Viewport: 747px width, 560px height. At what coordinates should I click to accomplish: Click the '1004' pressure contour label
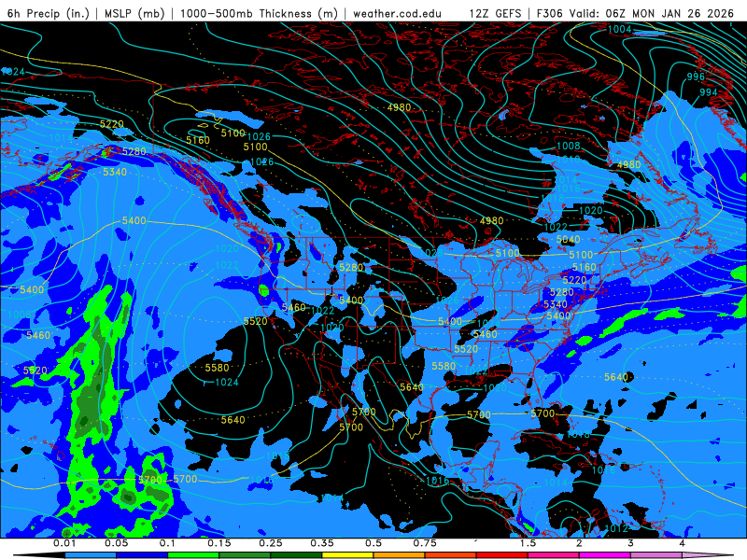619,29
